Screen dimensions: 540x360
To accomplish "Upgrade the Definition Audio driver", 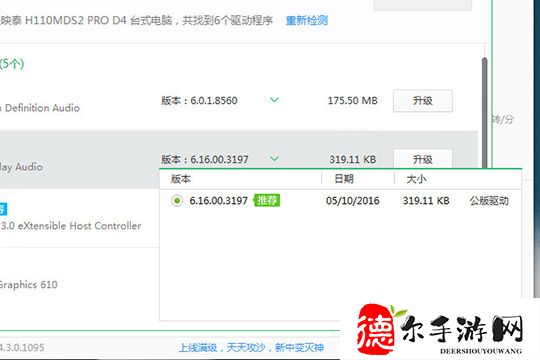I will point(423,101).
